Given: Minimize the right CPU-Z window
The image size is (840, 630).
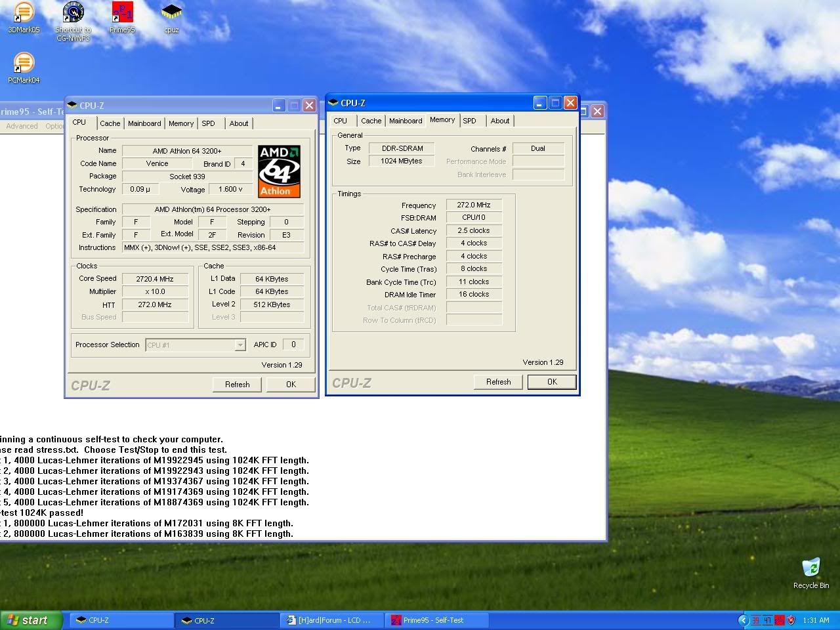Looking at the screenshot, I should click(540, 103).
